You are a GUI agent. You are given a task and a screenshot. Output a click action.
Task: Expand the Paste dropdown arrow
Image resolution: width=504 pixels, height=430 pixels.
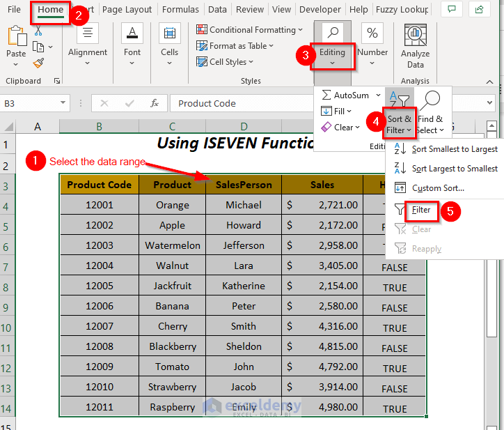[x=16, y=64]
